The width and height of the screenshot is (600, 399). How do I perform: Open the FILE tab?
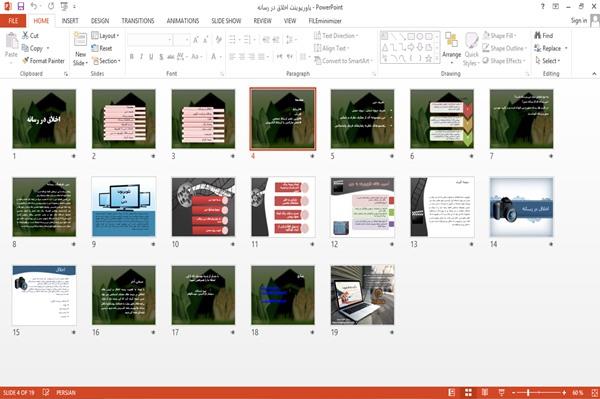coord(13,21)
